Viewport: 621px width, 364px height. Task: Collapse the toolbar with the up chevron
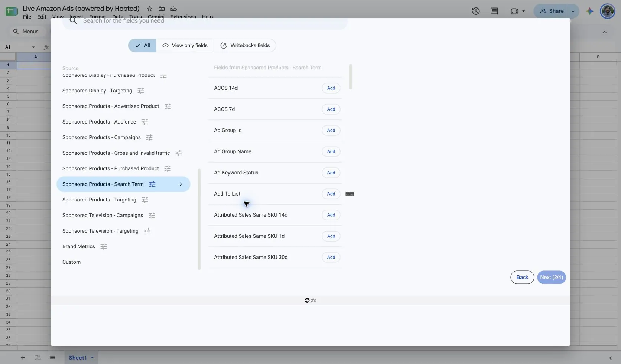(605, 32)
